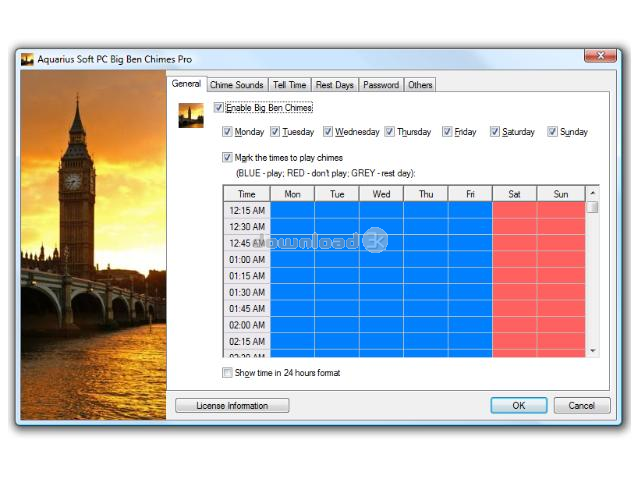Click the Cancel button
This screenshot has height=480, width=640.
click(x=582, y=405)
